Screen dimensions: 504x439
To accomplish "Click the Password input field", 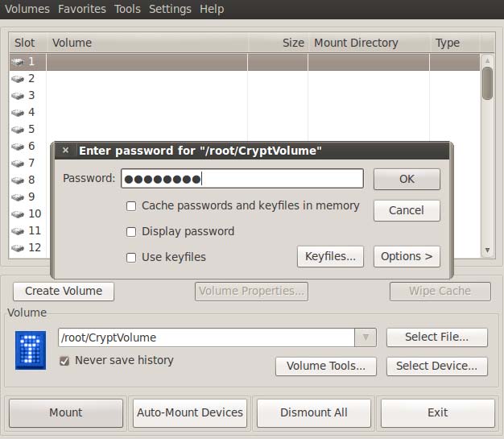I will [242, 179].
